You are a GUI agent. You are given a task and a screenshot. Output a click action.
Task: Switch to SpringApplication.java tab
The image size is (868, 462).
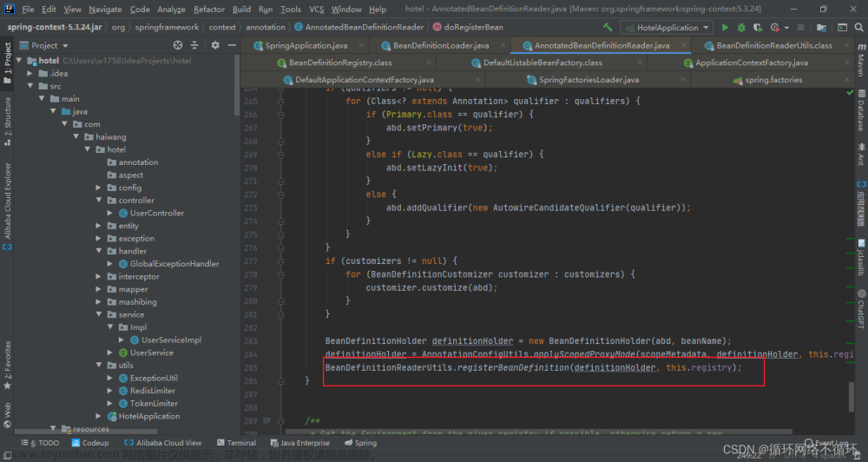point(306,45)
